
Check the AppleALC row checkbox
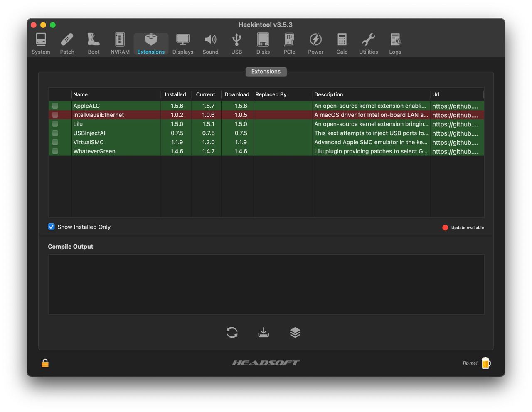[55, 106]
